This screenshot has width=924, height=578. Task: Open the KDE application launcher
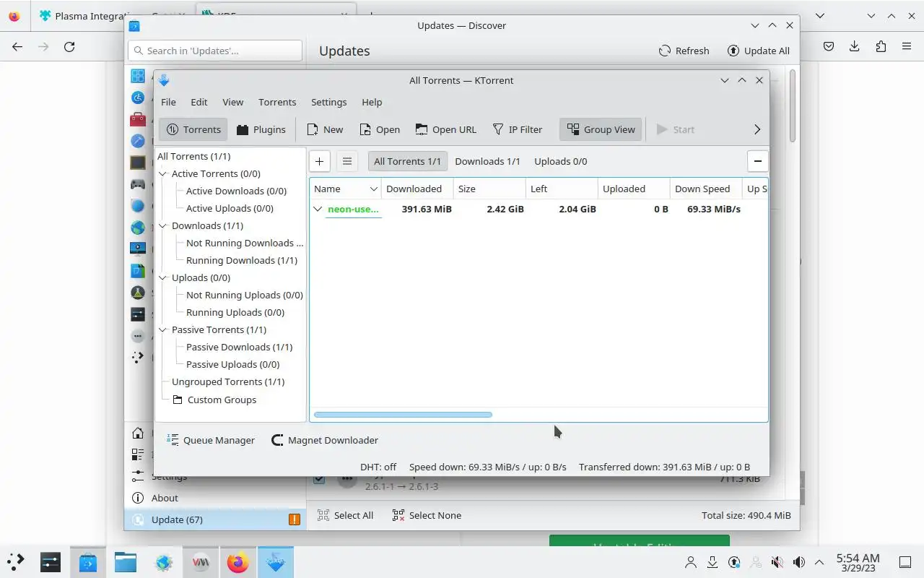point(15,562)
